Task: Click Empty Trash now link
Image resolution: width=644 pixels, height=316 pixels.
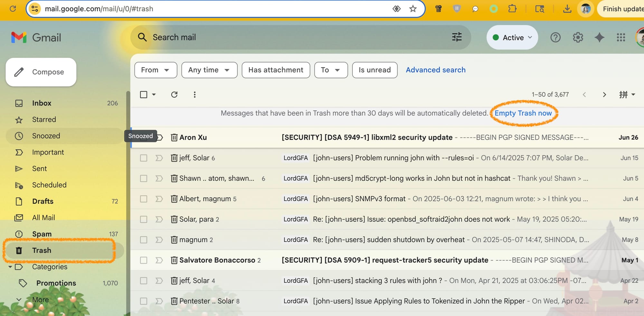Action: (523, 113)
